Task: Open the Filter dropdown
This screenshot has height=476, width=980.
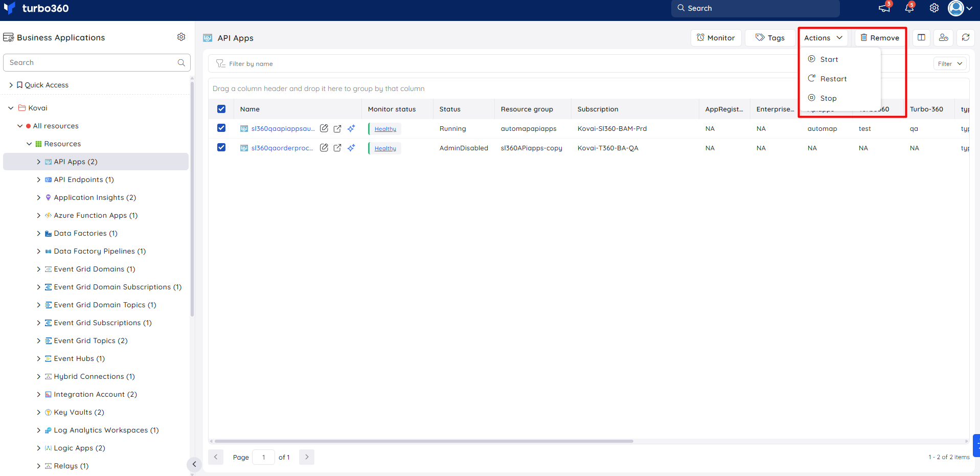Action: click(950, 63)
